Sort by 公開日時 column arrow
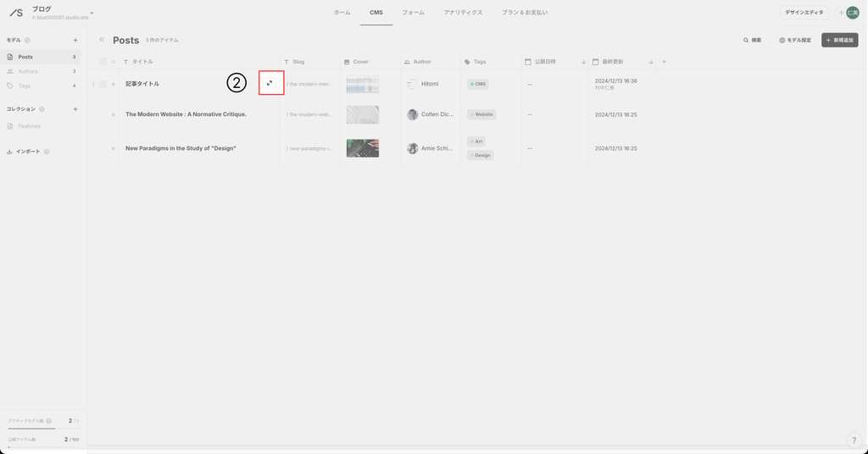This screenshot has width=868, height=454. [x=583, y=62]
